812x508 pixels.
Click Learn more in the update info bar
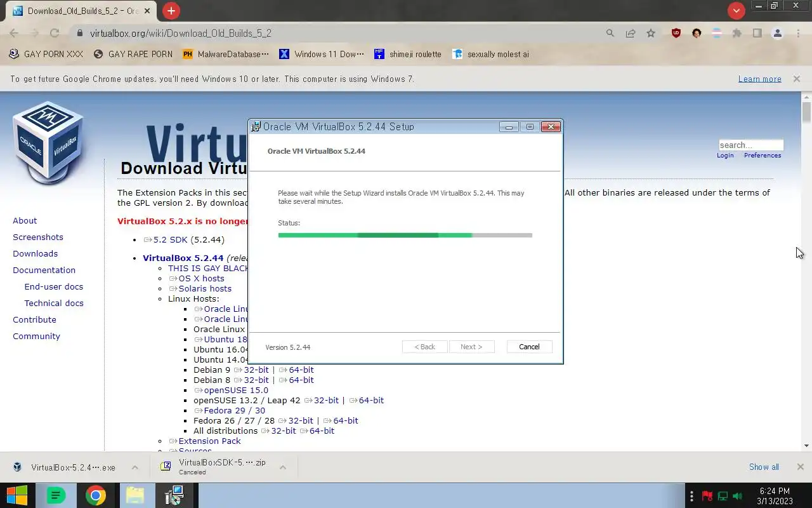759,79
